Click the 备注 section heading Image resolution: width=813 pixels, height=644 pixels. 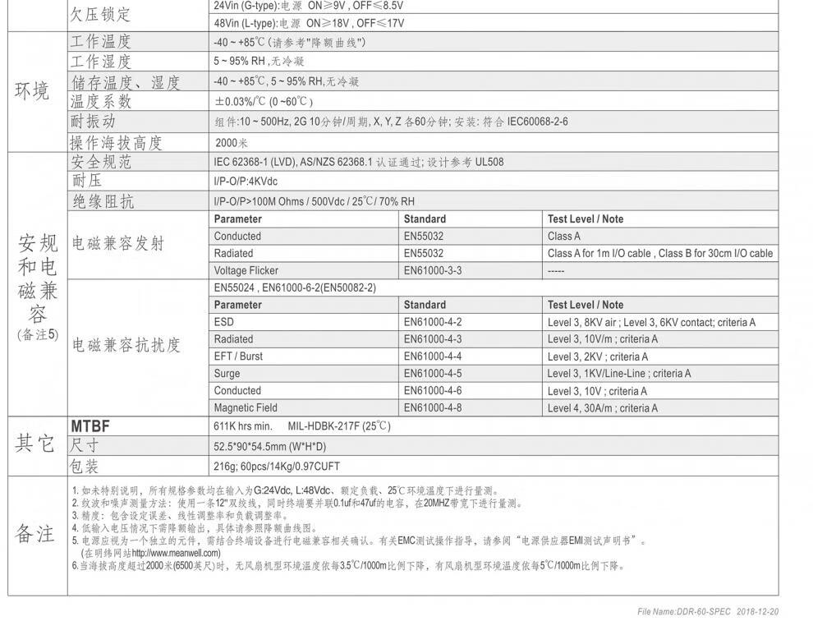tap(34, 534)
